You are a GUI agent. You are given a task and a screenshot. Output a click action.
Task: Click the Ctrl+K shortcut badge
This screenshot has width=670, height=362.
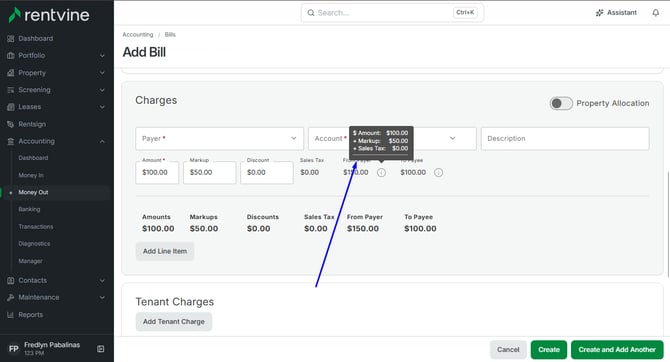coord(465,12)
